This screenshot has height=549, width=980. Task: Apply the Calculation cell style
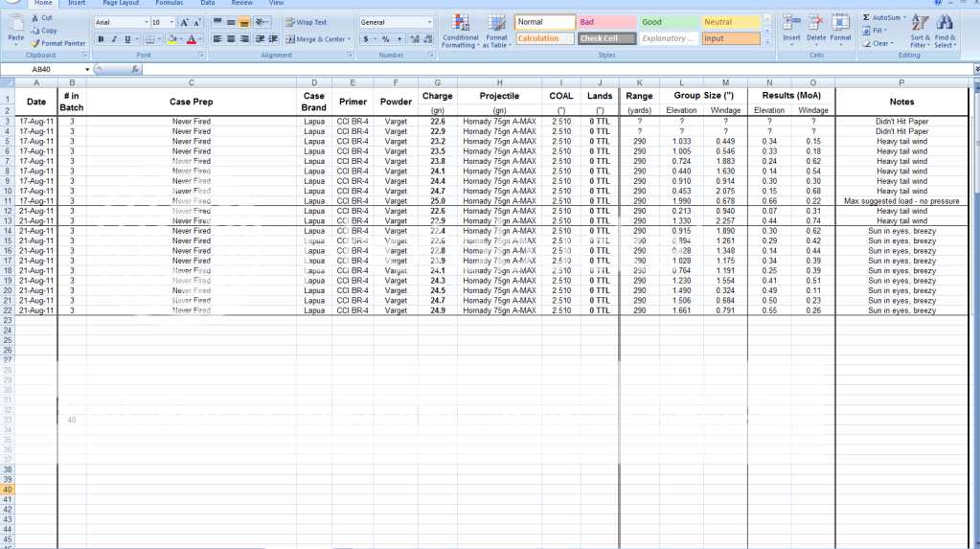click(545, 38)
